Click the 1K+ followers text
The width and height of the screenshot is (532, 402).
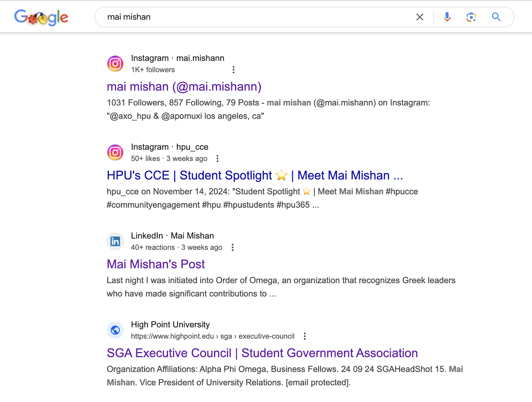(153, 70)
